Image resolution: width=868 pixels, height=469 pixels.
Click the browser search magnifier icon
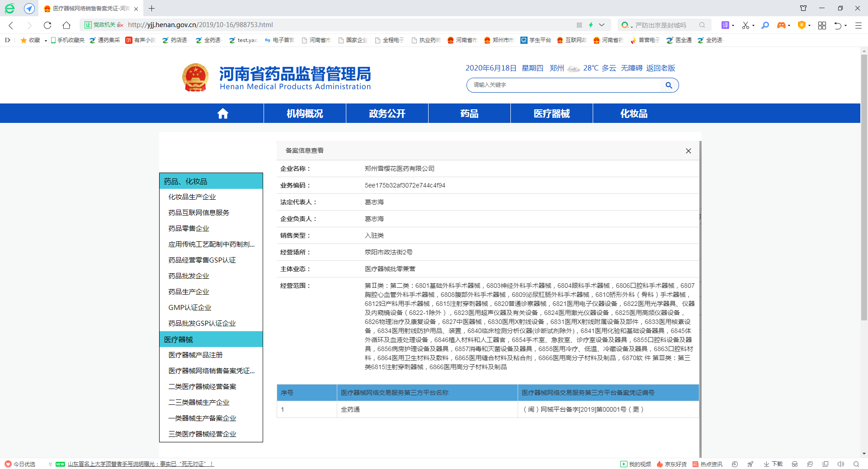(x=702, y=25)
